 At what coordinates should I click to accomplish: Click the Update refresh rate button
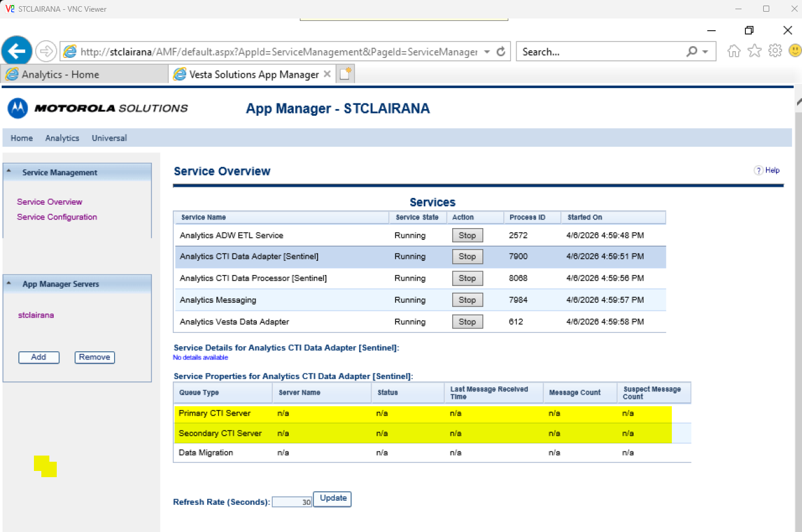[333, 499]
